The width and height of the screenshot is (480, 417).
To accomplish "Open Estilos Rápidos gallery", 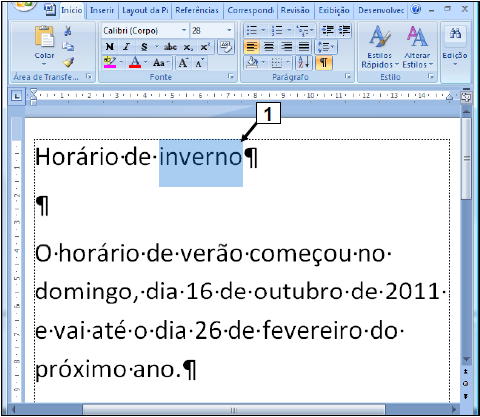I will pos(380,47).
